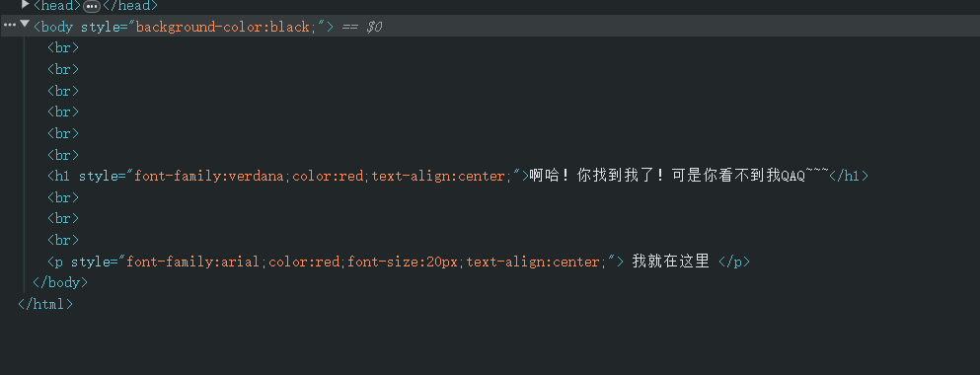Screen dimensions: 980x375
Task: Select the first br element under body
Action: pyautogui.click(x=63, y=48)
